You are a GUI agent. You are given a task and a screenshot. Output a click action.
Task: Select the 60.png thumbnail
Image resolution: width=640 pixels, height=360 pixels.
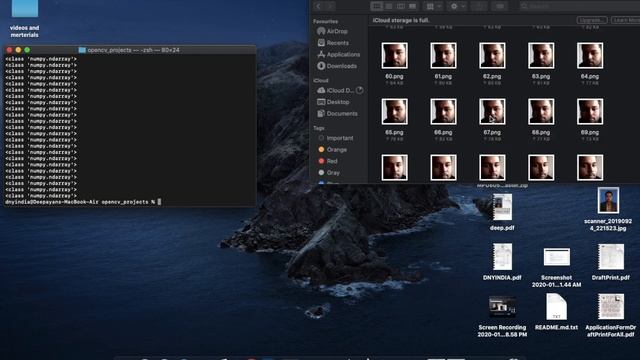point(394,56)
